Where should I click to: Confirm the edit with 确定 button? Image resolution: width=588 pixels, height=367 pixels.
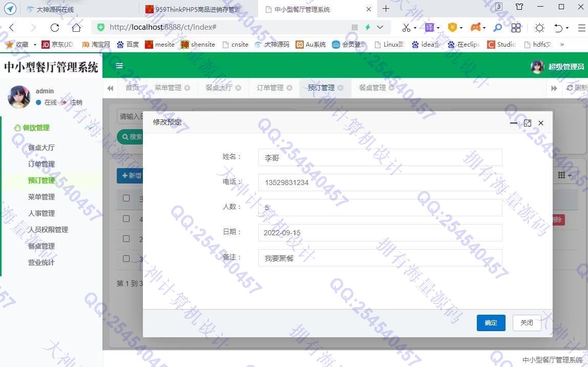coord(491,323)
